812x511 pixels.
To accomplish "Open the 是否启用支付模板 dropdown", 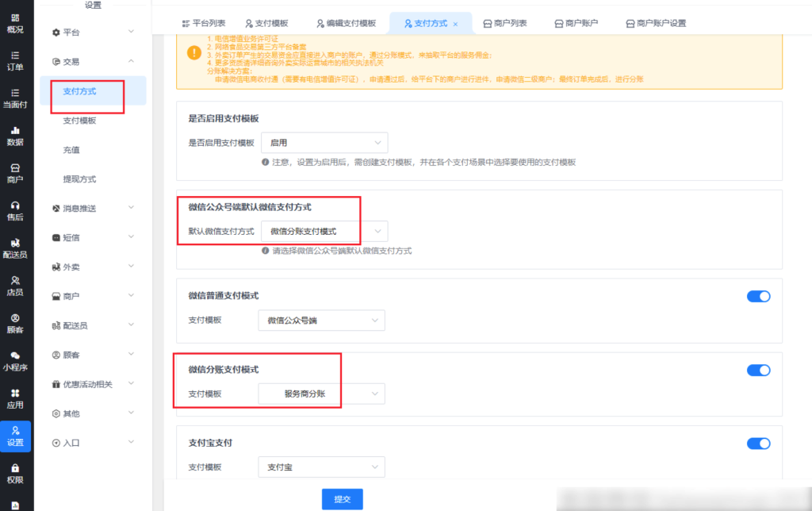I will click(x=324, y=143).
